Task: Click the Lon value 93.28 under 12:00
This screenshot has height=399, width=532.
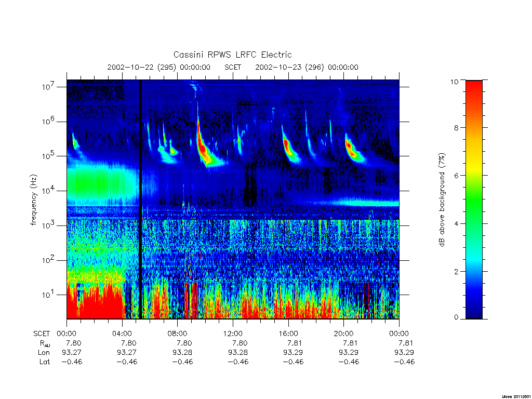Action: (238, 353)
